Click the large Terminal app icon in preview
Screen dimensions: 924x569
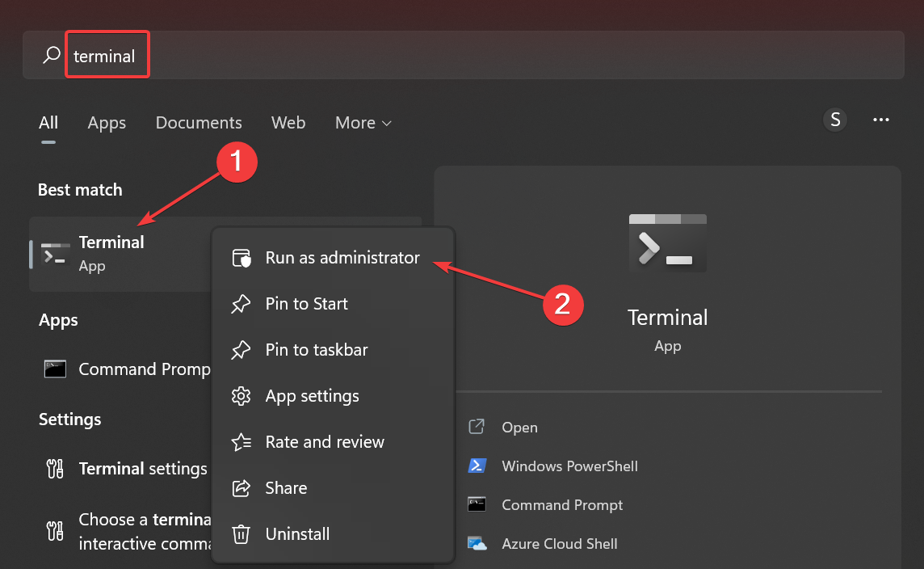pos(667,243)
